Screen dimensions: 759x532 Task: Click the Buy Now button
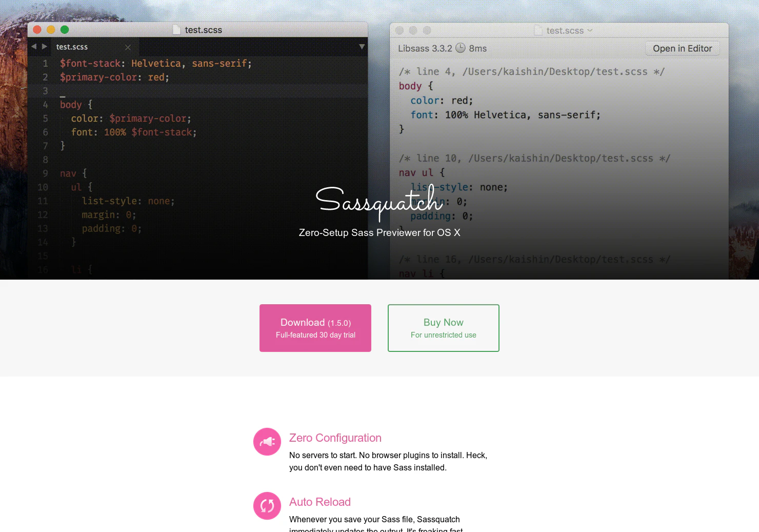point(444,328)
